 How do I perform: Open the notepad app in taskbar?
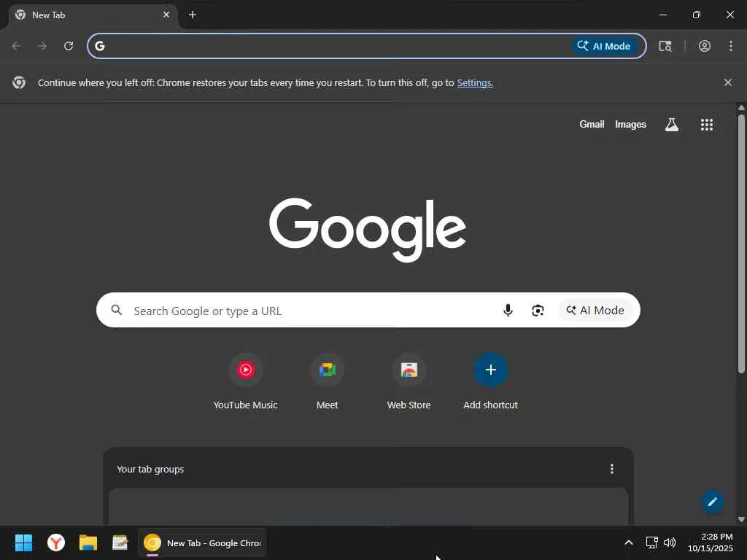tap(120, 542)
